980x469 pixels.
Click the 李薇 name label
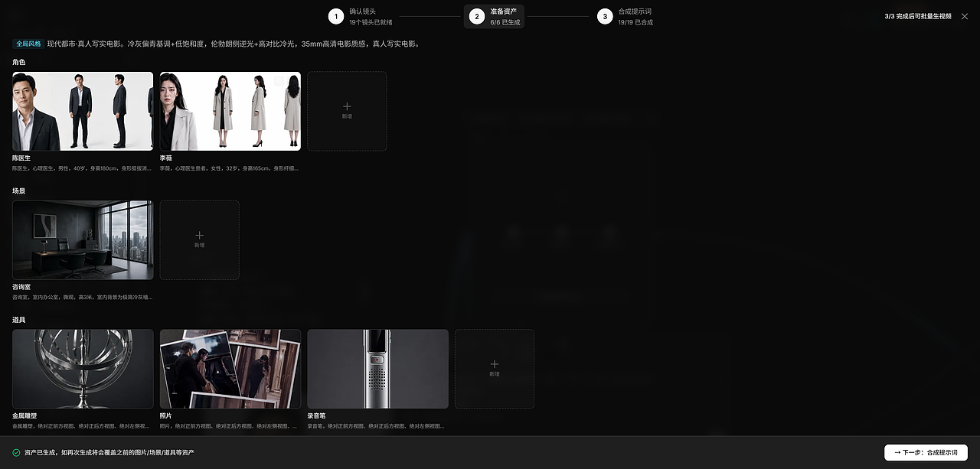[x=165, y=158]
